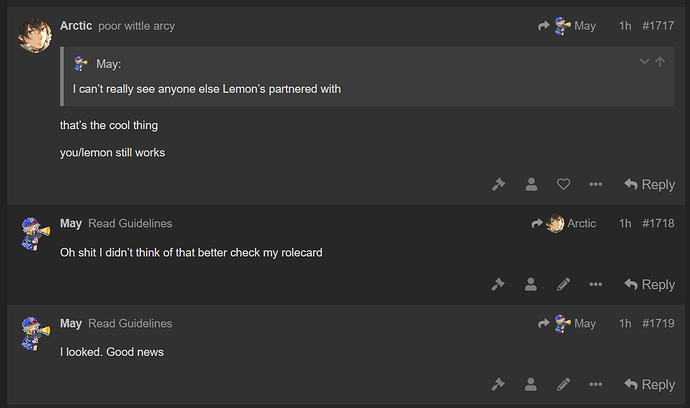The width and height of the screenshot is (690, 408).
Task: Click the user silhouette icon on post #1719
Action: (531, 384)
